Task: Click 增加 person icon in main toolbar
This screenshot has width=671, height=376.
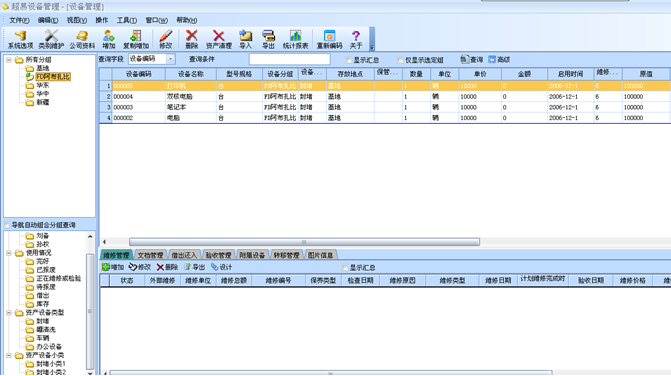Action: tap(109, 39)
